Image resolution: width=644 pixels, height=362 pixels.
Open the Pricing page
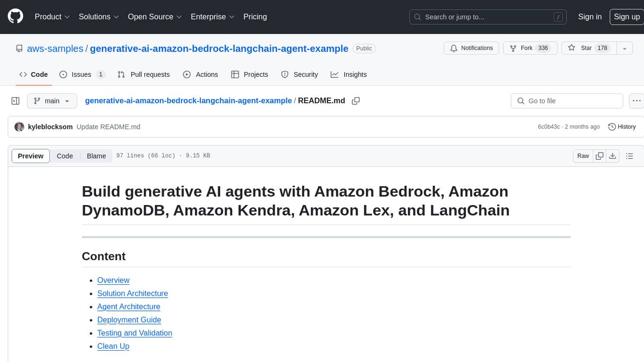pyautogui.click(x=255, y=17)
